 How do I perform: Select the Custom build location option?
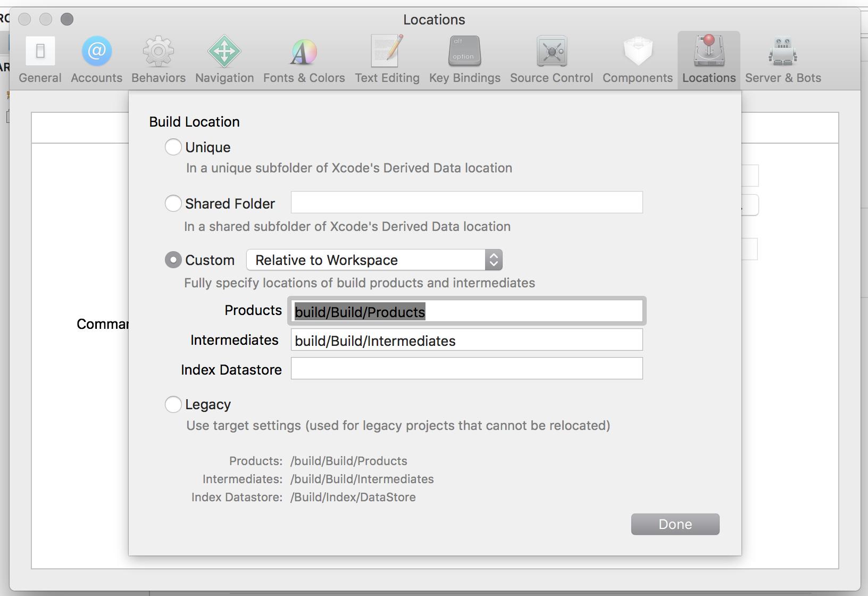173,260
